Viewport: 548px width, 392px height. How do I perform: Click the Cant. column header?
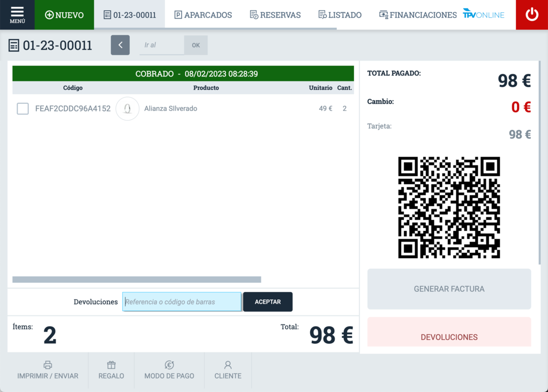pos(344,88)
